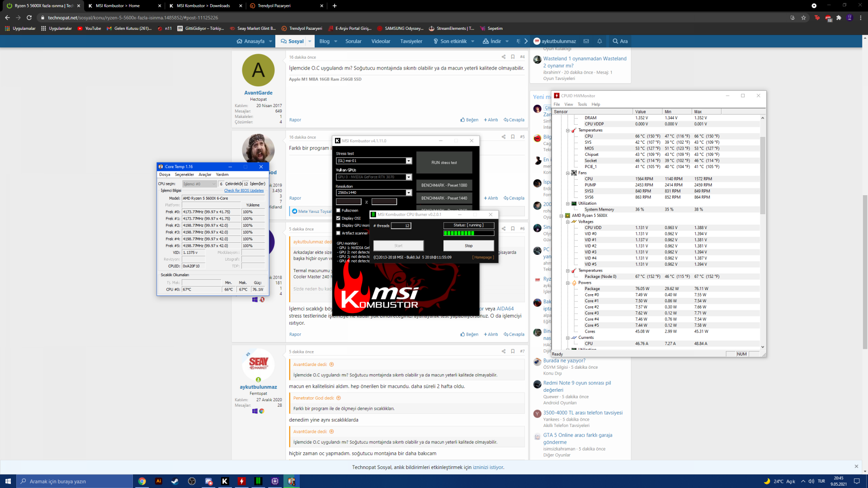Open the Seçenekler menu in Core Temp
This screenshot has width=868, height=488.
pos(184,174)
